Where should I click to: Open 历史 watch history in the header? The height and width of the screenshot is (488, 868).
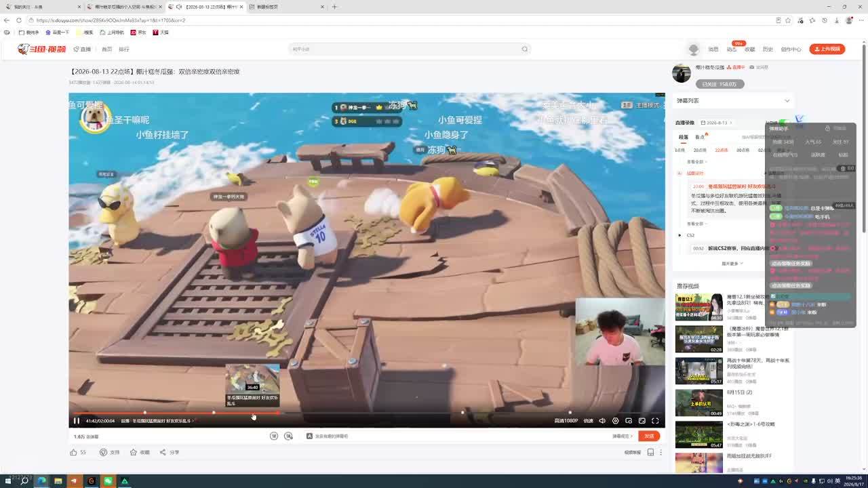coord(768,49)
